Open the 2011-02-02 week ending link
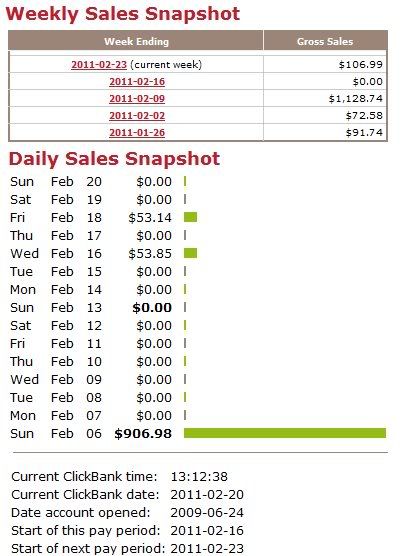The width and height of the screenshot is (404, 556). click(x=137, y=116)
